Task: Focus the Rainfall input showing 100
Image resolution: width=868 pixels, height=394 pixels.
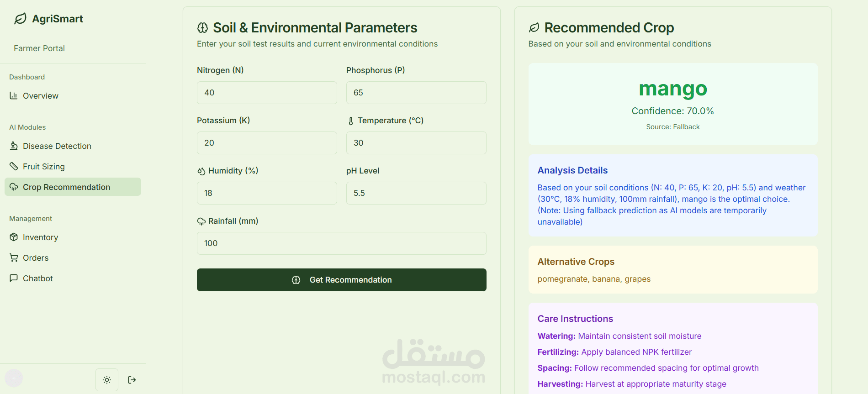Action: click(x=341, y=243)
